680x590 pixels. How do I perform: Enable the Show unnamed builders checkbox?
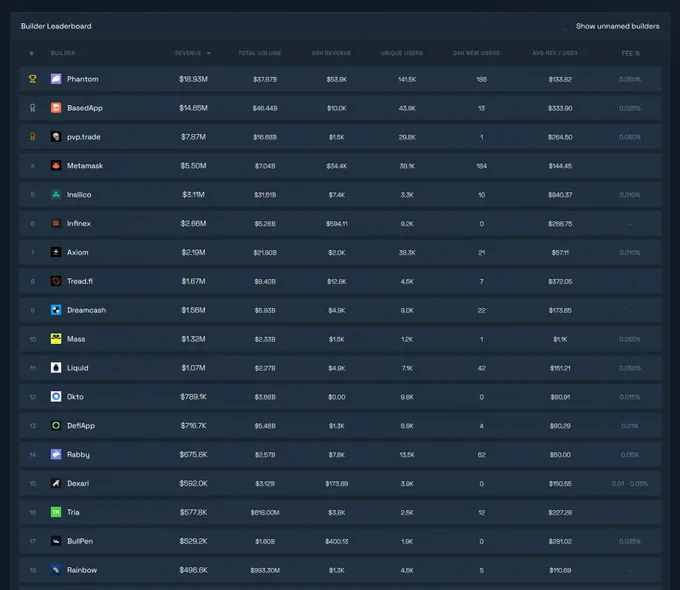pos(567,26)
